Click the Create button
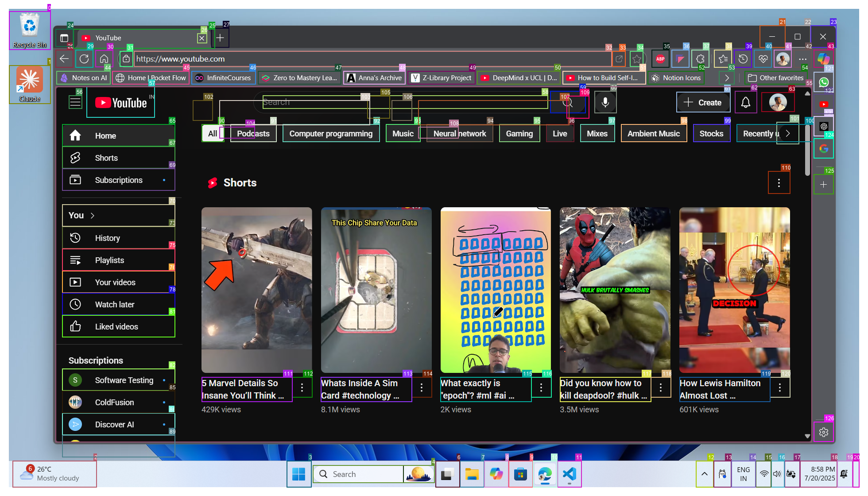Screen dimensions: 868x496 (703, 102)
